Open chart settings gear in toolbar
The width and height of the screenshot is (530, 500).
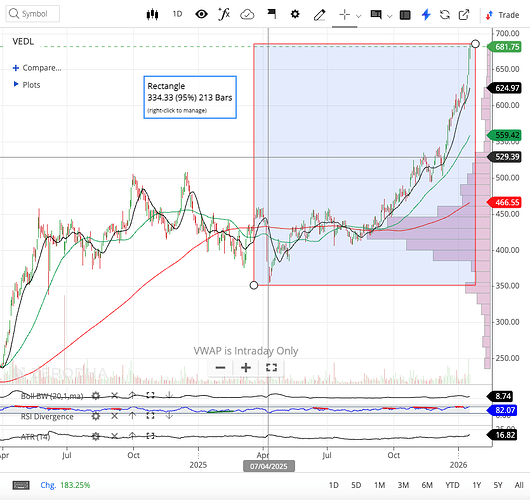point(295,14)
